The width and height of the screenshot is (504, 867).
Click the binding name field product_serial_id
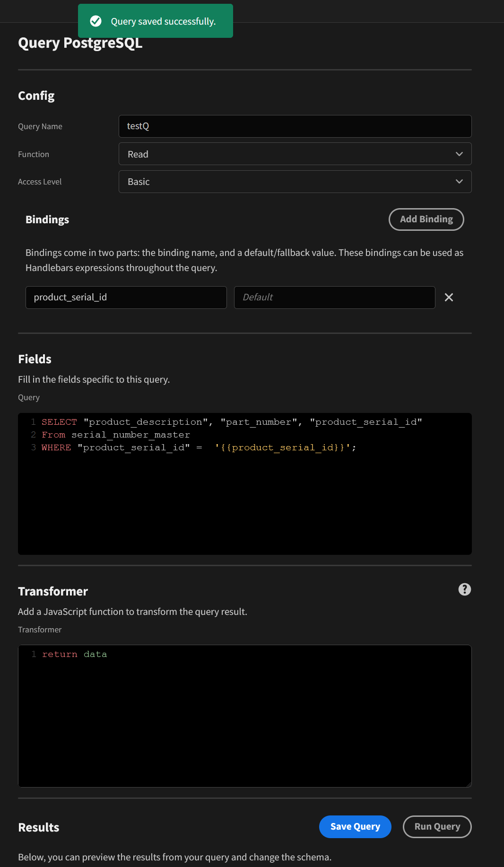click(126, 297)
